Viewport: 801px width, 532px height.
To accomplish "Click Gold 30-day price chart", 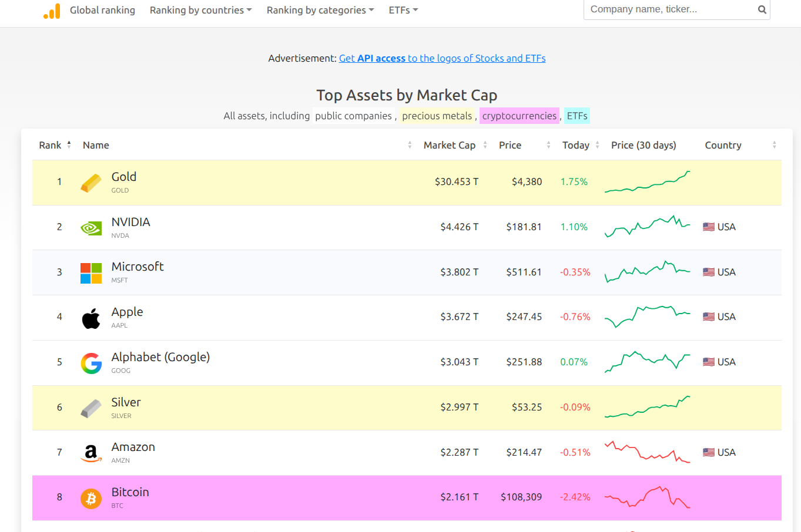I will click(x=648, y=181).
